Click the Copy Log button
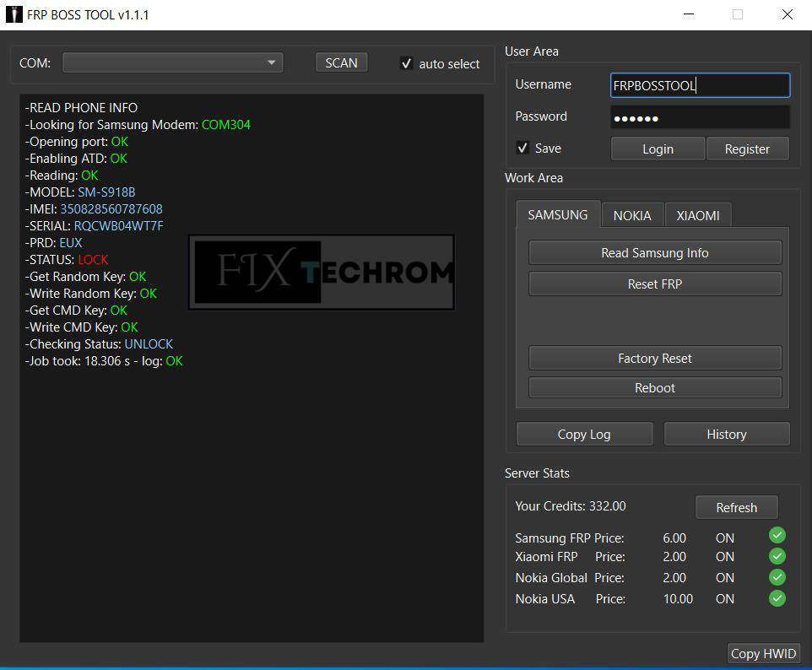This screenshot has height=670, width=812. [x=584, y=434]
